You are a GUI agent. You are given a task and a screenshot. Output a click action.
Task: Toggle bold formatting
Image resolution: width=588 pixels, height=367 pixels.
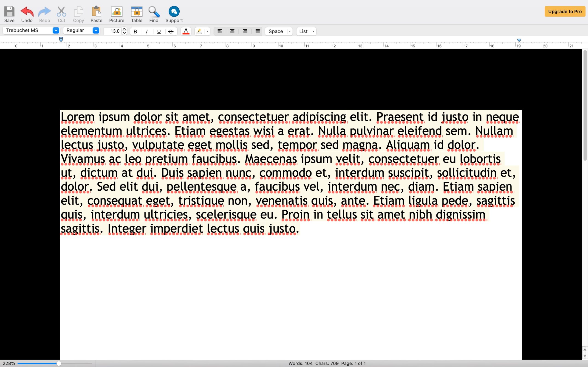click(135, 31)
